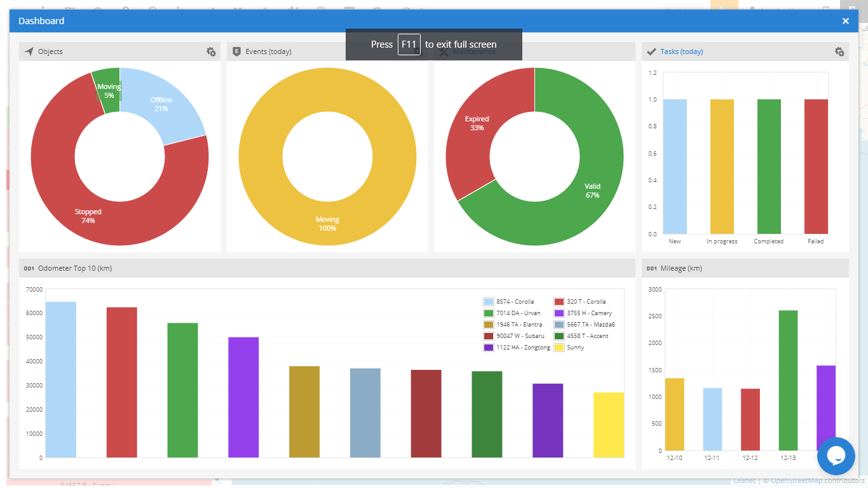Open the Tasks (today) gear settings

[x=839, y=52]
